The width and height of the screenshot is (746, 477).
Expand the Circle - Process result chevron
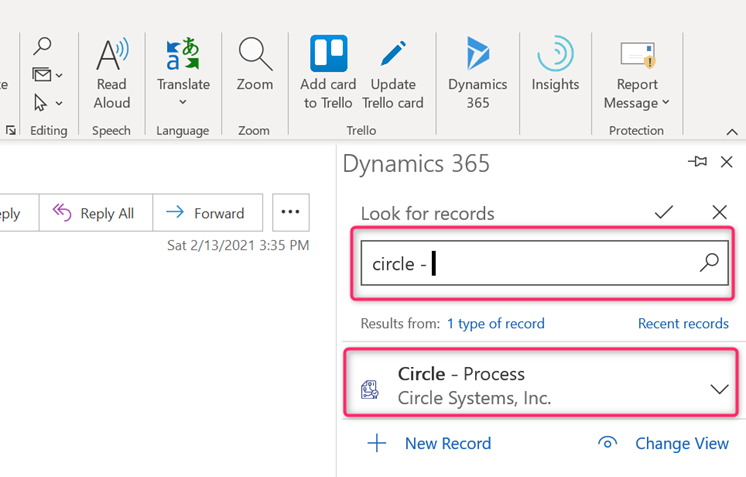(719, 389)
